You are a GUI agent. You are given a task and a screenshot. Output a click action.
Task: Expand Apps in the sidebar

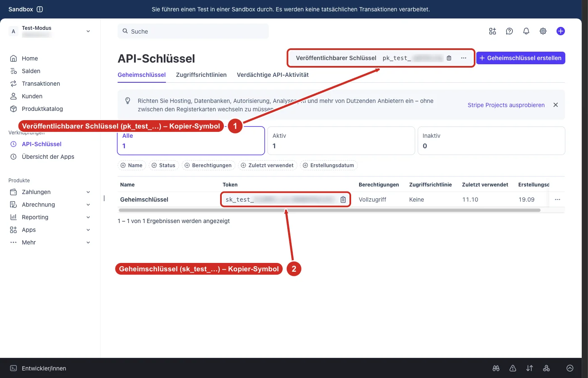coord(50,230)
